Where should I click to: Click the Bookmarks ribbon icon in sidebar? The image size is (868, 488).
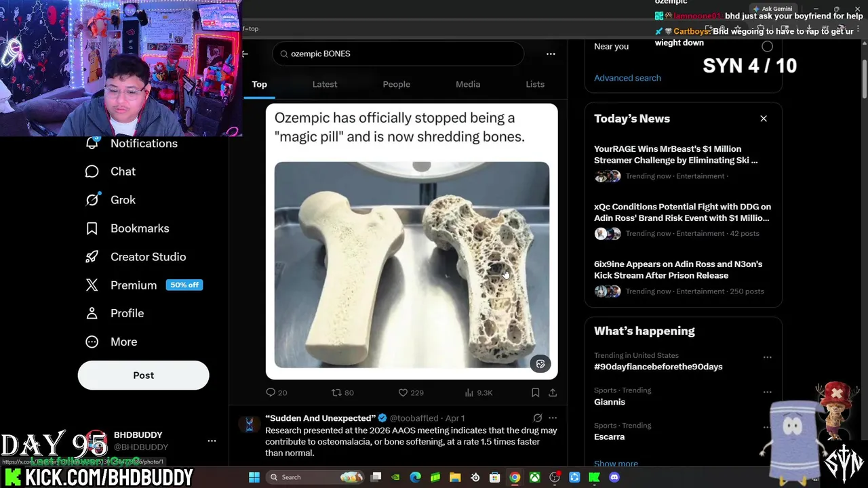pos(92,228)
